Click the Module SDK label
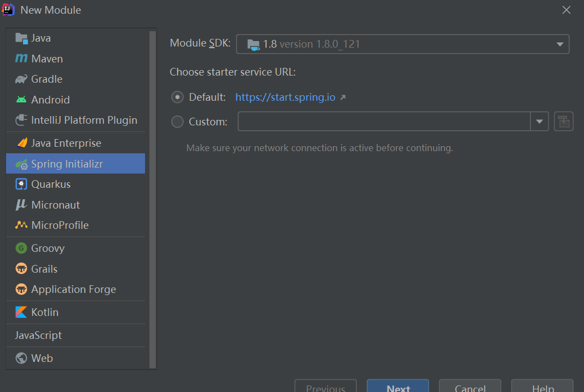584x392 pixels. click(200, 43)
